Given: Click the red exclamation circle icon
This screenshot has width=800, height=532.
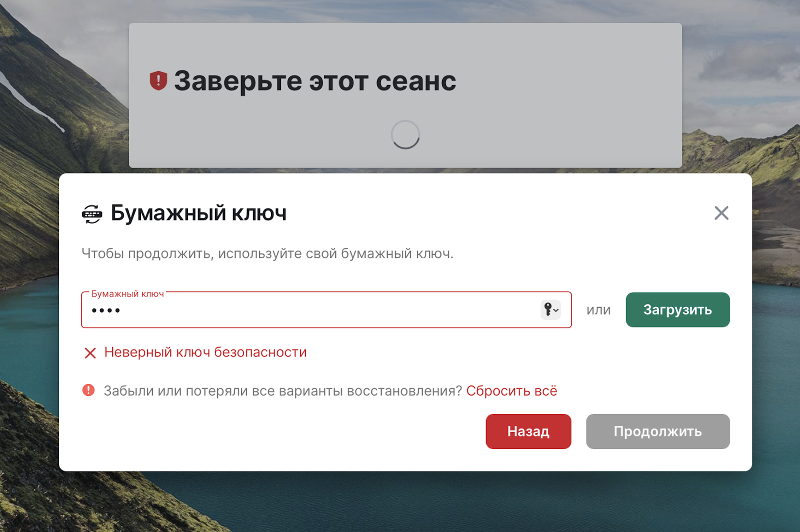Looking at the screenshot, I should 88,390.
